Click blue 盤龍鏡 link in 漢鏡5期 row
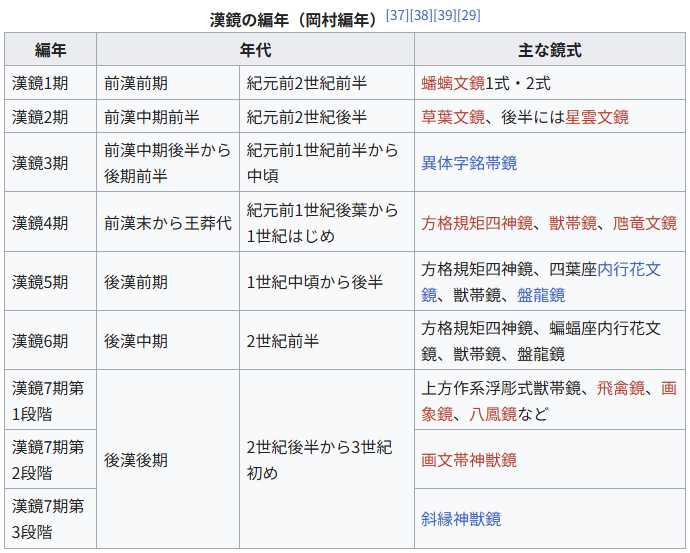 pos(541,295)
